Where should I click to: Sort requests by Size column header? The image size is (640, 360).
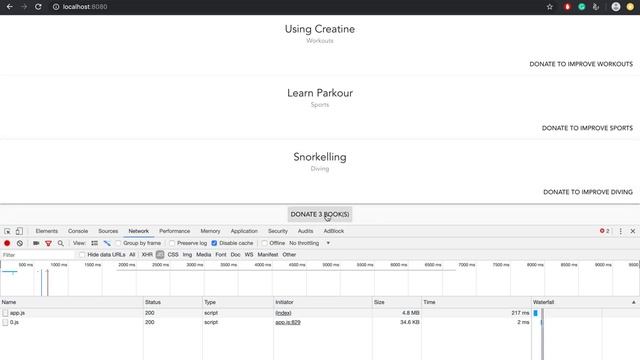(397, 302)
